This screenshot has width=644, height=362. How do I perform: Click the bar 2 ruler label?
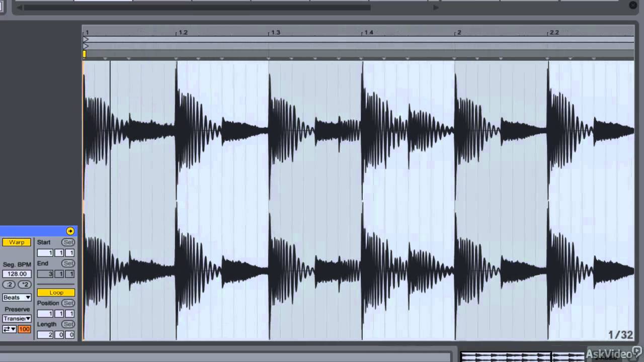459,32
